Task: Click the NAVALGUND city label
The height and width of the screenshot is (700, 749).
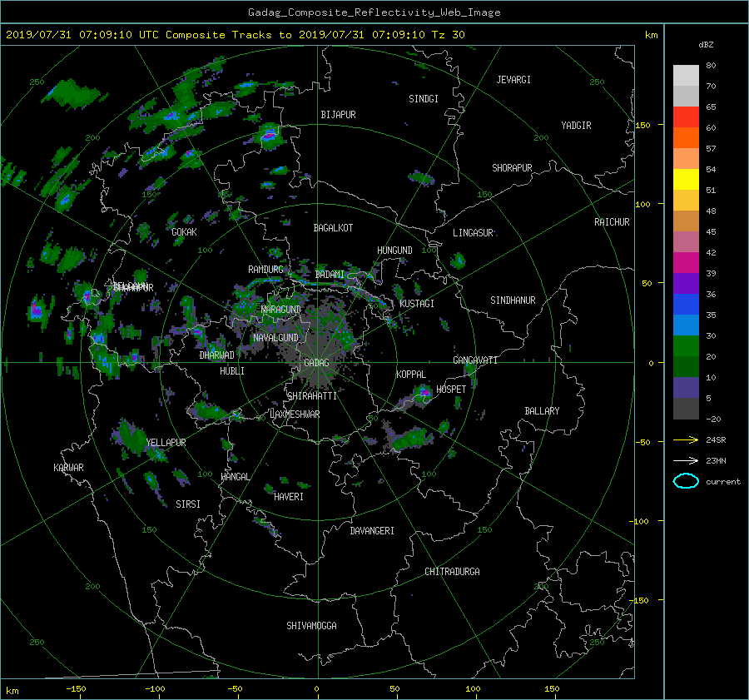Action: (x=275, y=338)
